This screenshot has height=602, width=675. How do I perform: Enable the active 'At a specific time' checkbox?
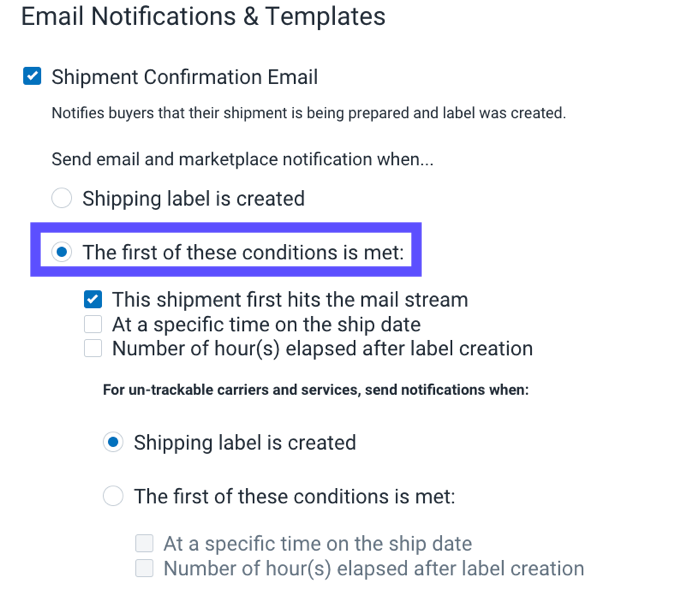tap(93, 324)
